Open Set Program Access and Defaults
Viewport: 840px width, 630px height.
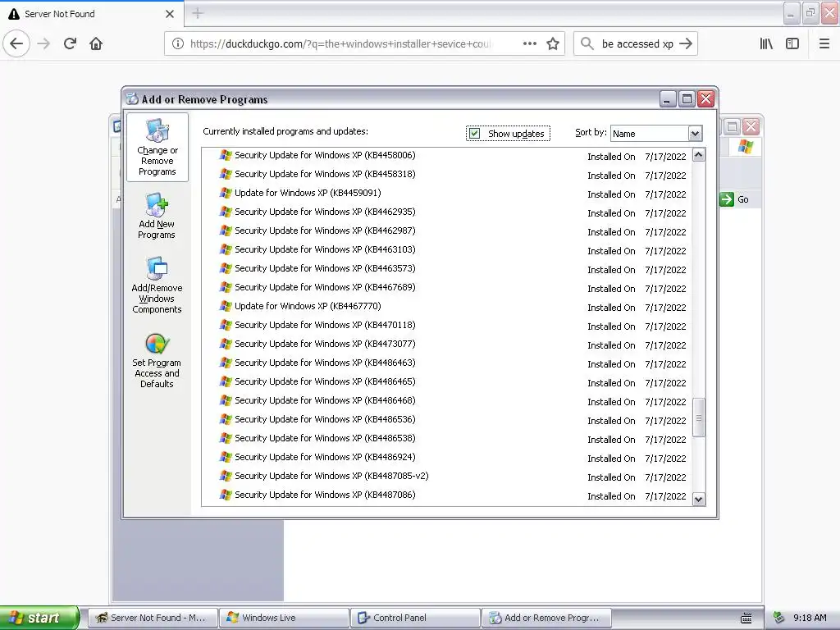click(x=157, y=361)
